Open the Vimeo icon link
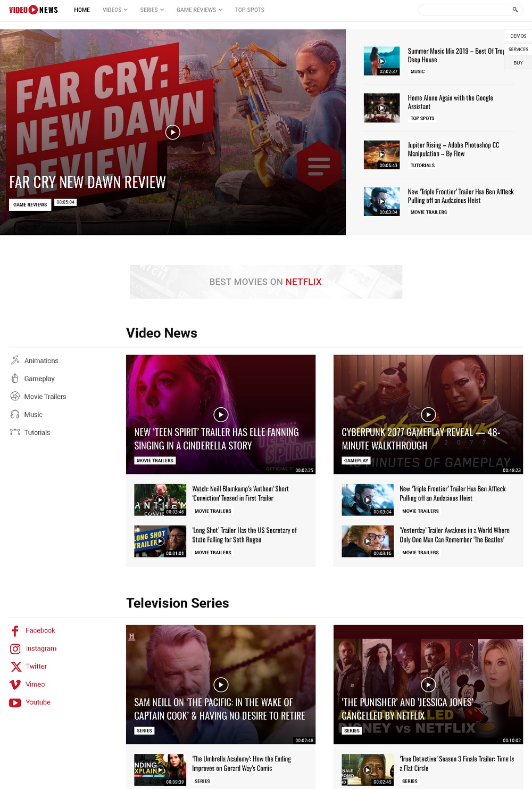The image size is (532, 789). [x=15, y=685]
